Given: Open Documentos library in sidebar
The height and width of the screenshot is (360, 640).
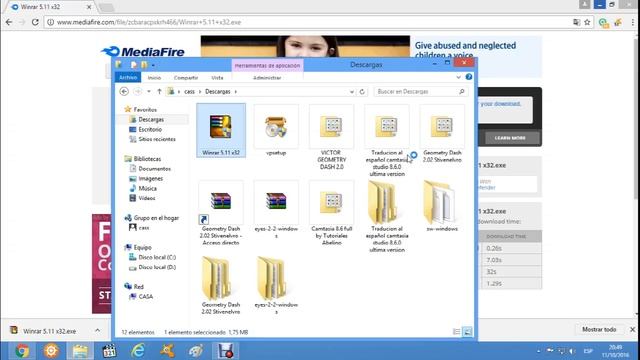Looking at the screenshot, I should [x=154, y=169].
